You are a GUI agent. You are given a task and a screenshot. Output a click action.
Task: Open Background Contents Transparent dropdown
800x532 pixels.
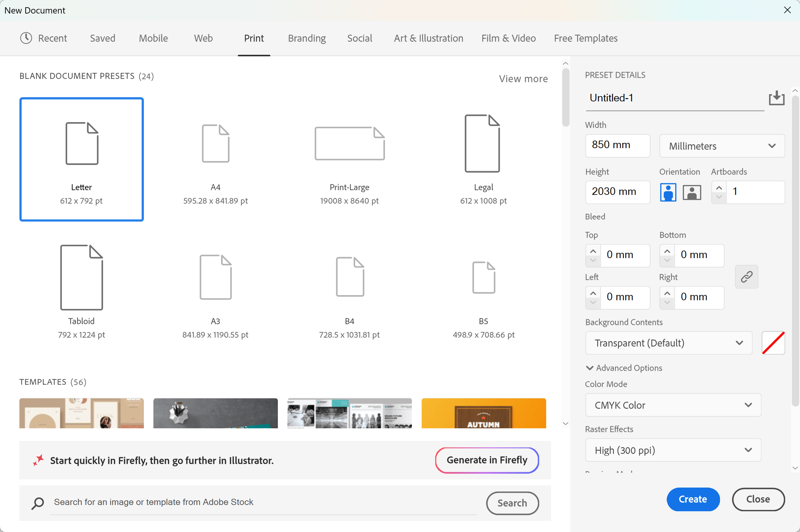pyautogui.click(x=669, y=343)
